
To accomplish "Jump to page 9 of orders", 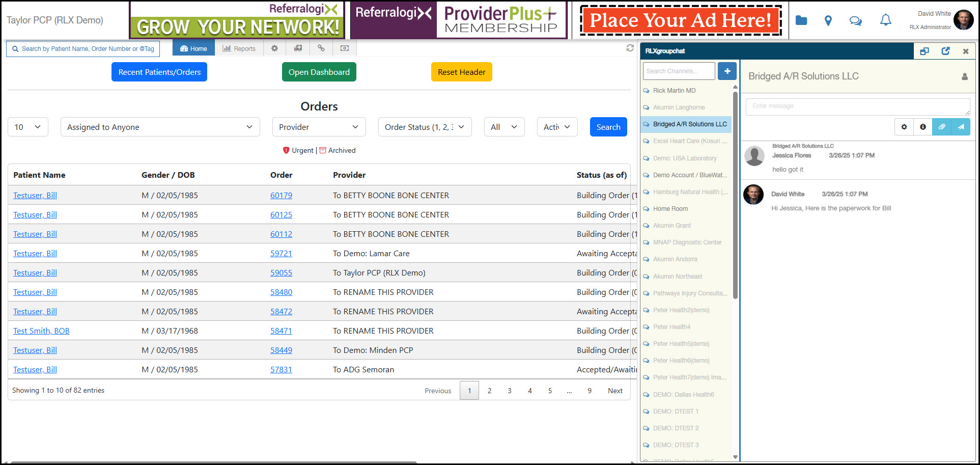I will tap(590, 391).
